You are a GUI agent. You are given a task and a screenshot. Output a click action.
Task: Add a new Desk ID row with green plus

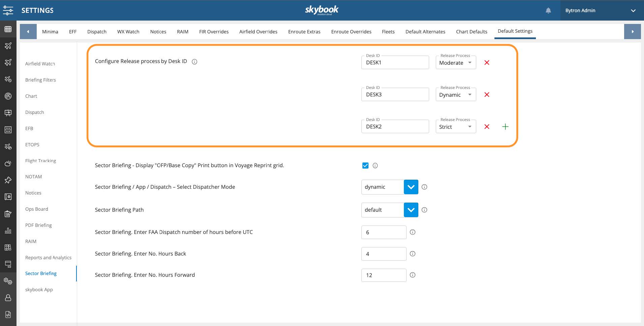tap(505, 127)
